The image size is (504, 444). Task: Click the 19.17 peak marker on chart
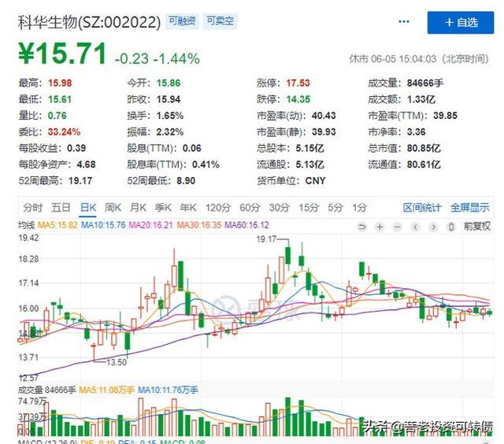266,239
